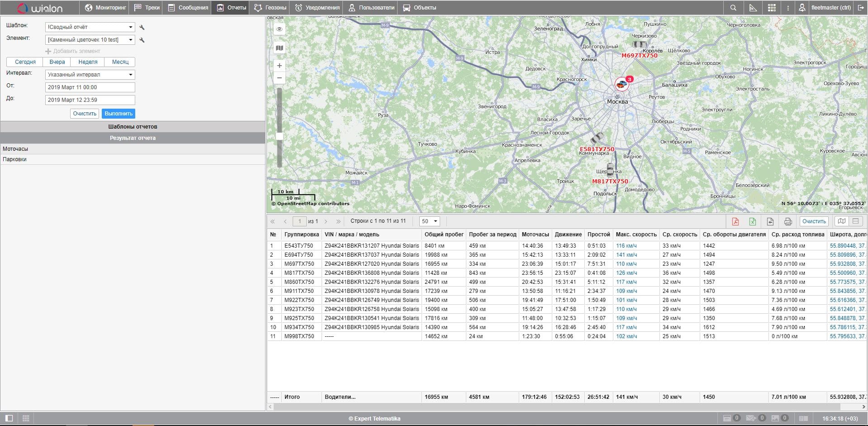Open the Шаблон template dropdown
The image size is (868, 426).
click(90, 27)
